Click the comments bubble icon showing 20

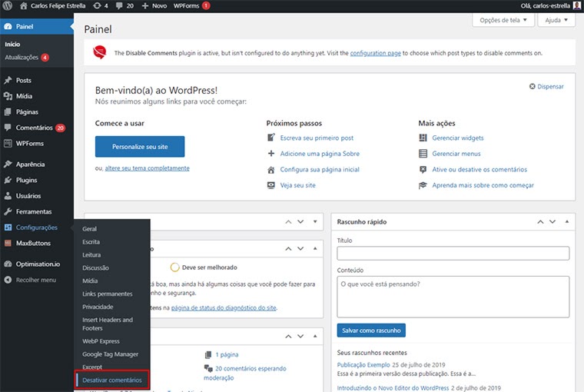point(121,5)
